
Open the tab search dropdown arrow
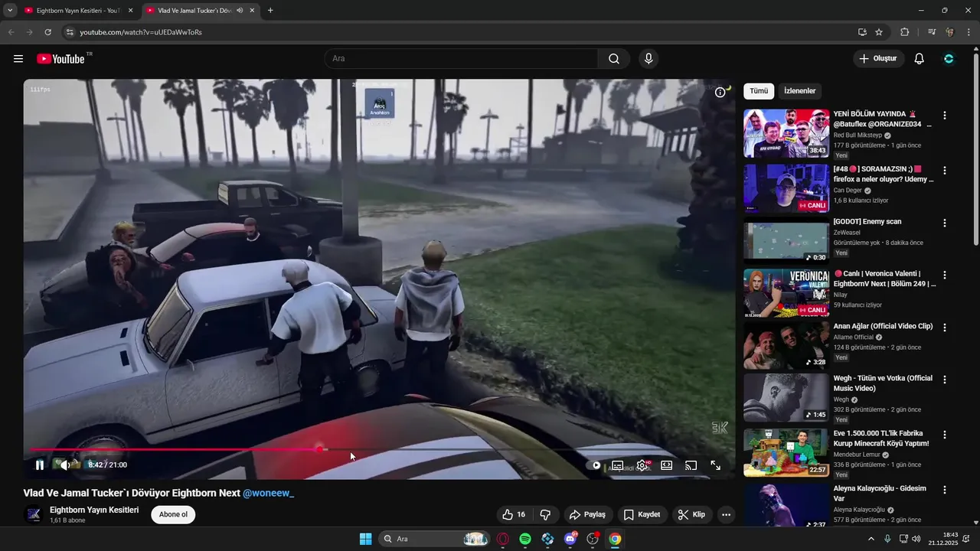pos(9,11)
